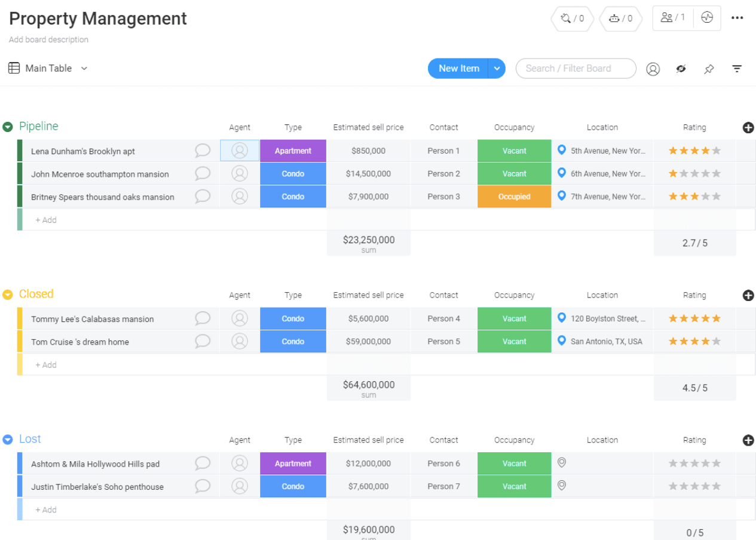Change Occupancy for Britney Spears mansion
Image resolution: width=756 pixels, height=540 pixels.
[x=514, y=197]
